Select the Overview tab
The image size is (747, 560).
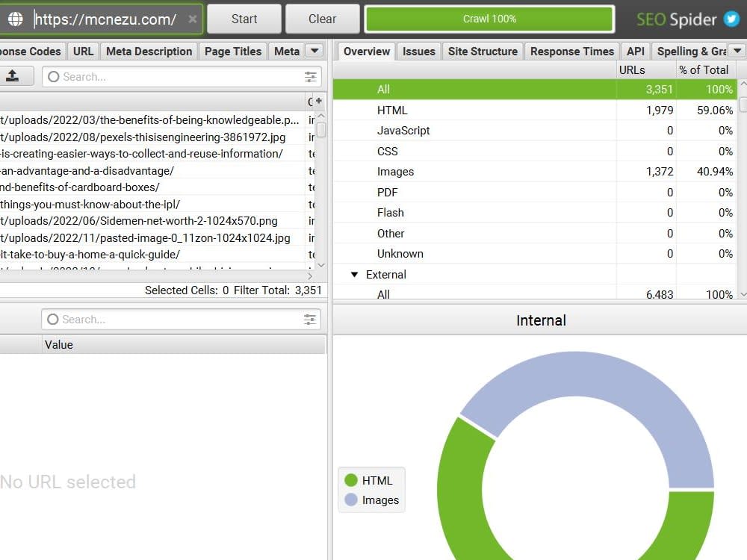click(x=367, y=51)
